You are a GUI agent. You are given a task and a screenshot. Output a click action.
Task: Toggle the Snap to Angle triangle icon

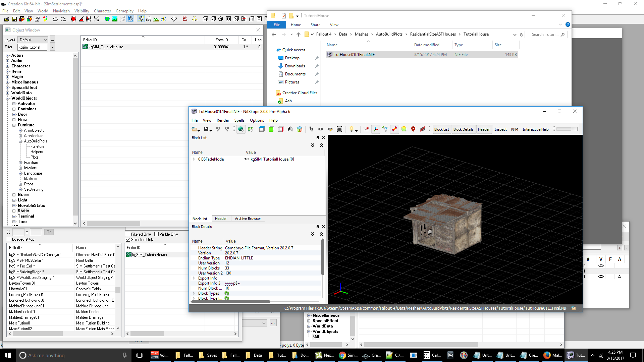(x=81, y=19)
